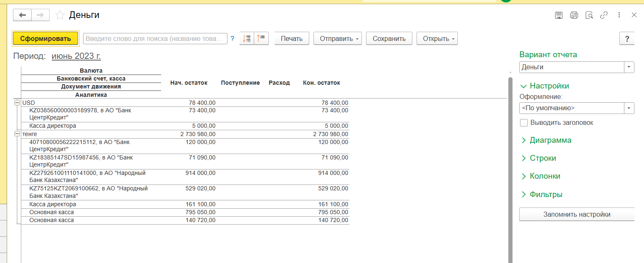Collapse the тенге currency group
The width and height of the screenshot is (644, 263).
[17, 134]
